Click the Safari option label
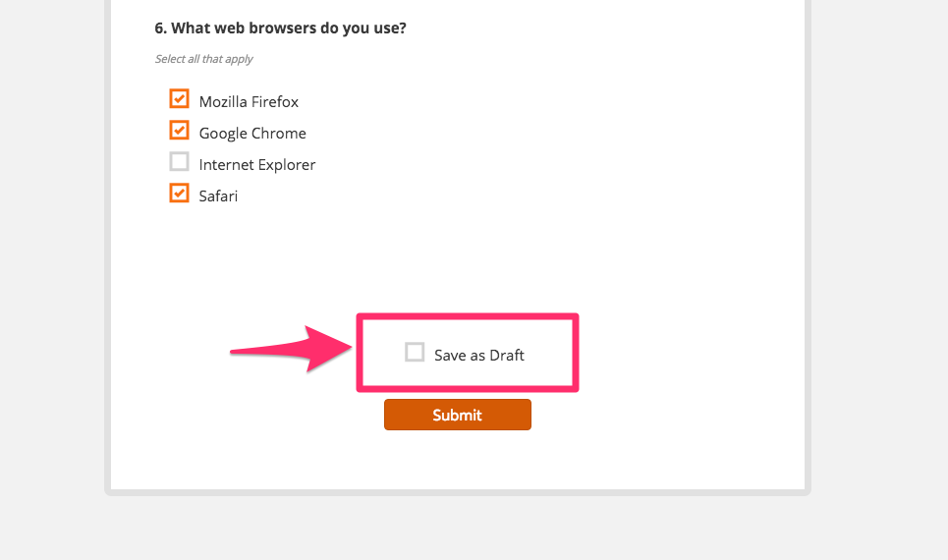 [218, 196]
